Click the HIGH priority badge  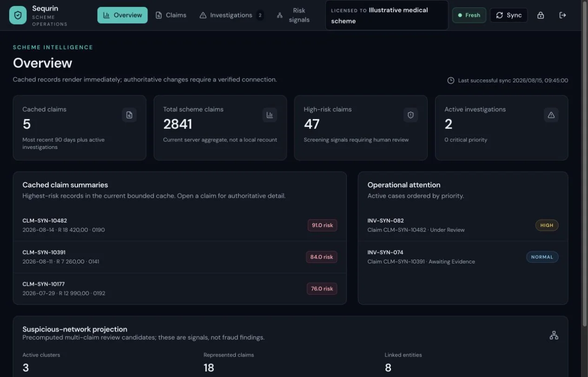547,225
